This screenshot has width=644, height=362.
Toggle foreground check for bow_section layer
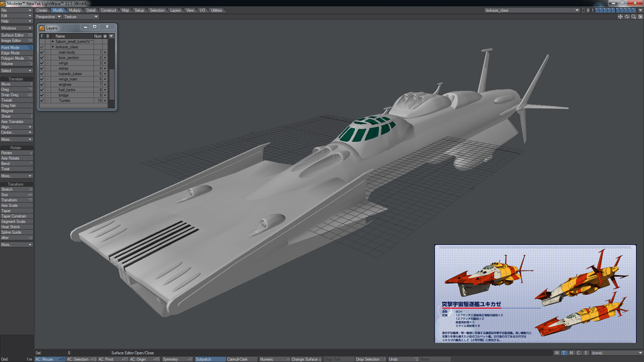point(42,58)
